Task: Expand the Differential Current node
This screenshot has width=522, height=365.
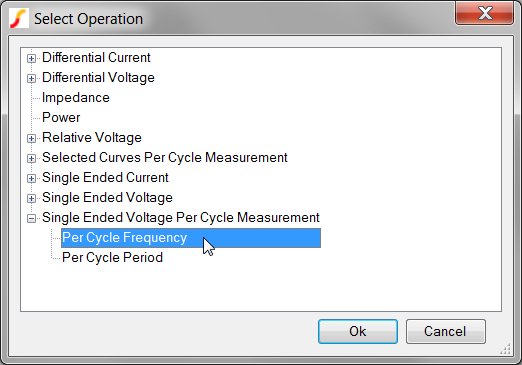Action: [31, 58]
